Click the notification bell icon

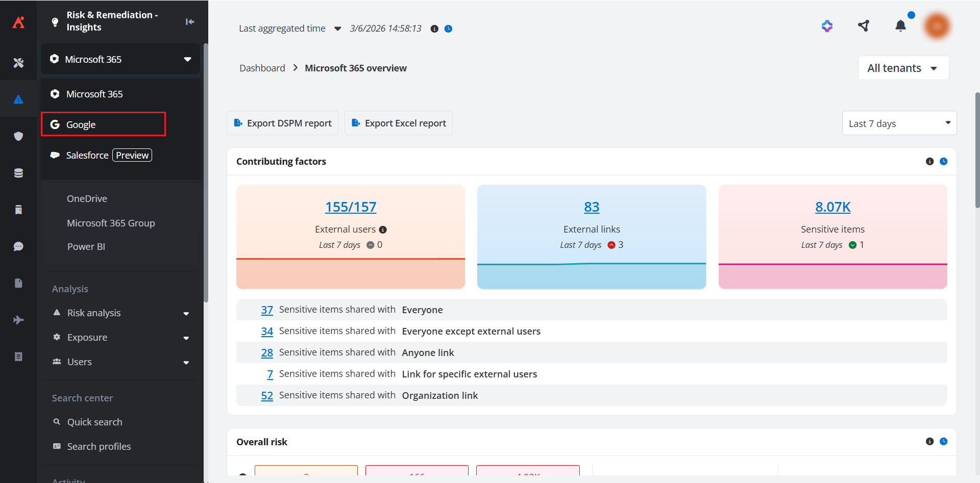[x=900, y=26]
